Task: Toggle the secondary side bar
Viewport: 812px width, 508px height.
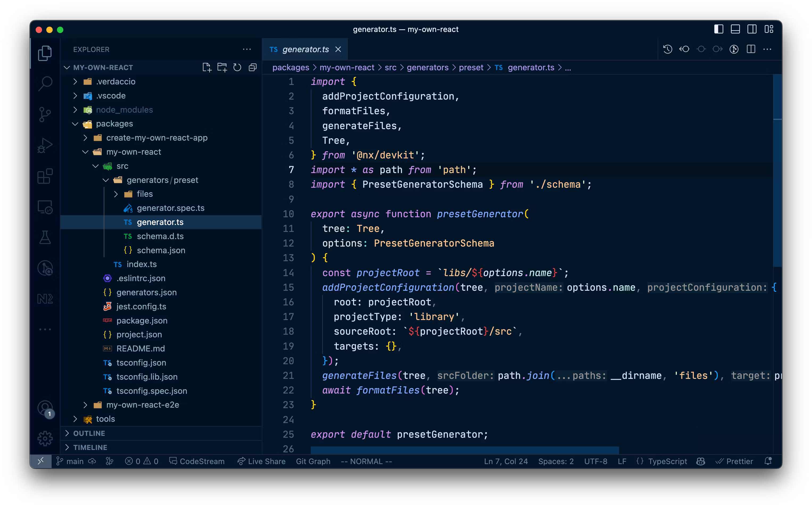Action: coord(752,29)
